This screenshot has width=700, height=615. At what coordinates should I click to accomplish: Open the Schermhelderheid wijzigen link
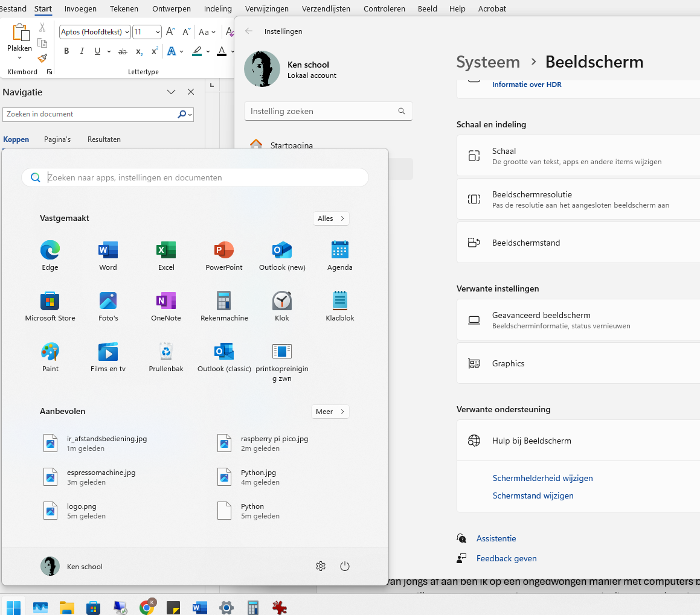[542, 478]
